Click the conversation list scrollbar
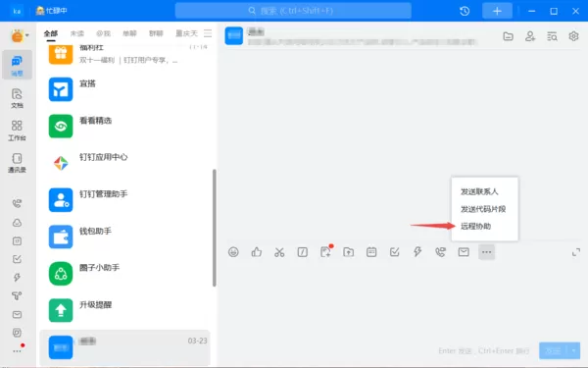 (214, 228)
